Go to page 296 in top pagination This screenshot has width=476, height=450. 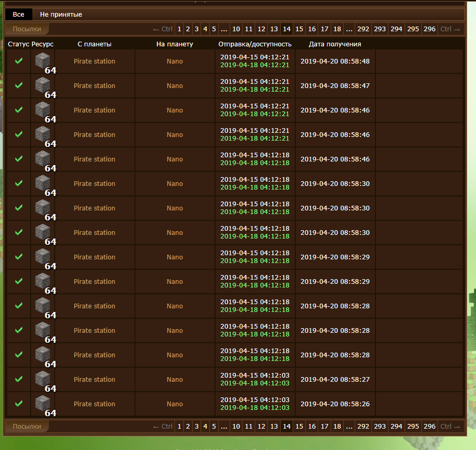coord(430,29)
